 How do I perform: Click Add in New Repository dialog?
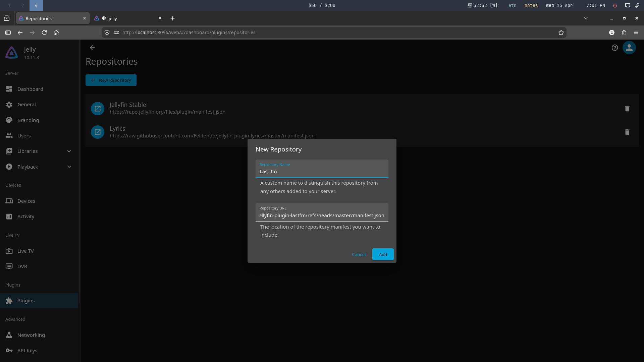[x=383, y=254]
